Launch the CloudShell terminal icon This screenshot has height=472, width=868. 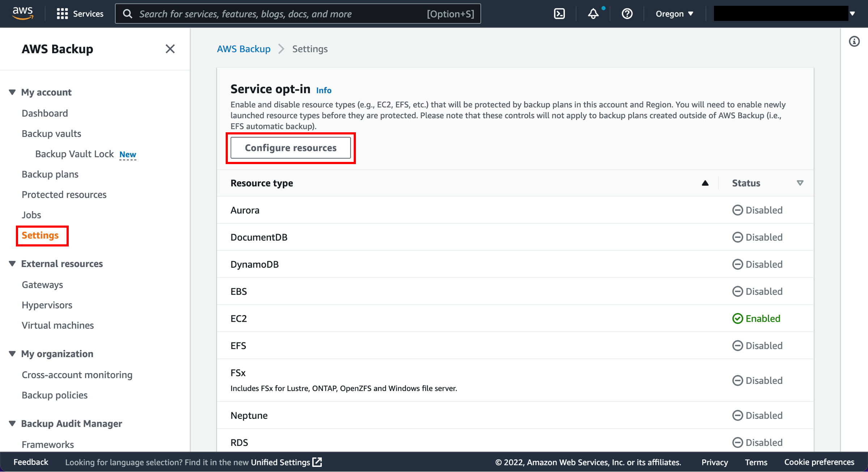tap(559, 14)
